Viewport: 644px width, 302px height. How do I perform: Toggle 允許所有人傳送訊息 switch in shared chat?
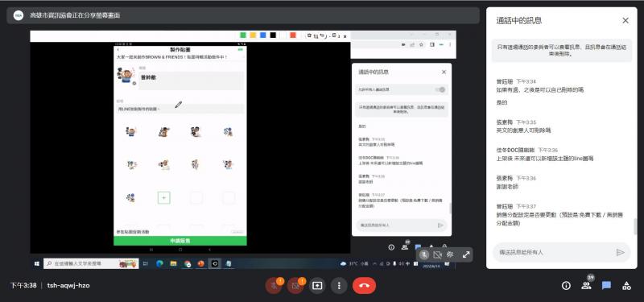point(440,89)
